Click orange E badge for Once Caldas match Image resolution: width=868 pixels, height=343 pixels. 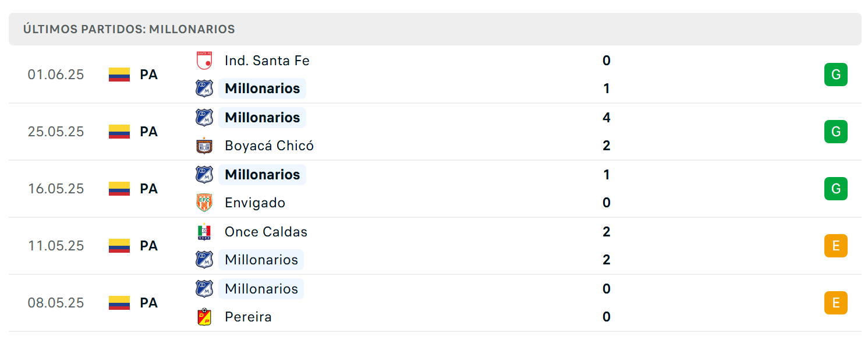835,246
